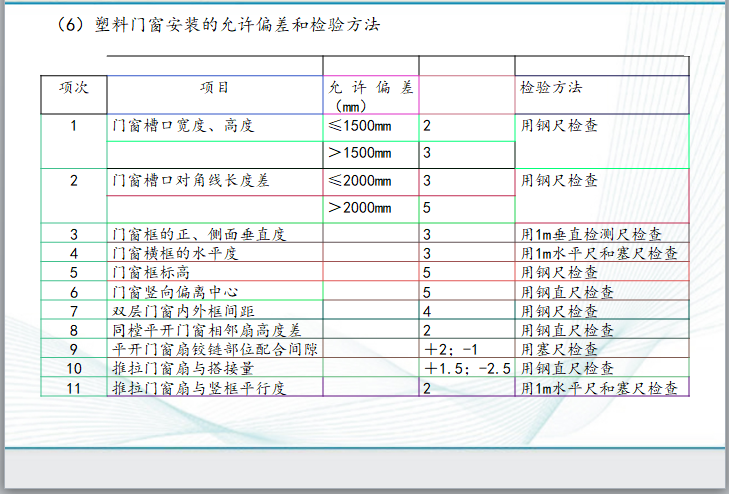729x494 pixels.
Task: Click the >1500mm cell
Action: (360, 153)
